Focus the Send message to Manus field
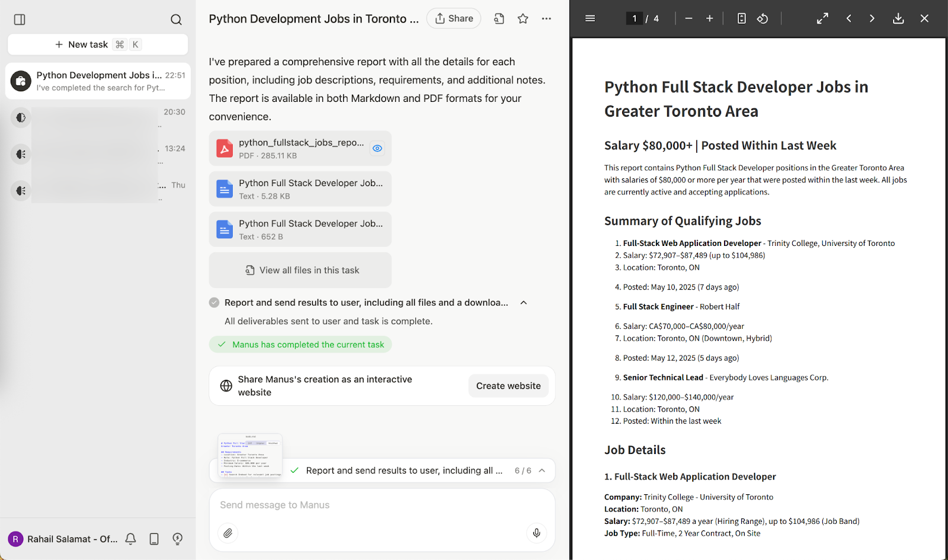 click(382, 505)
